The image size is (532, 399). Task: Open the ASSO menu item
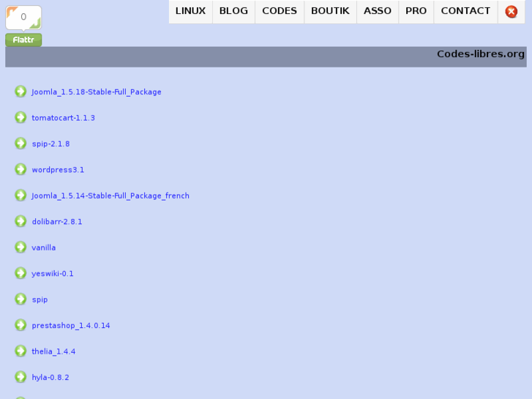point(378,11)
